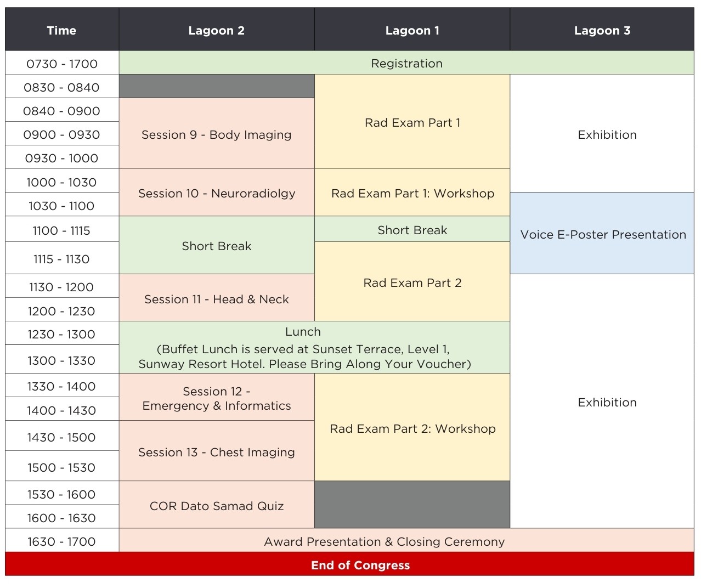Viewport: 701px width, 588px height.
Task: Click the 0730 - 1700 time cell
Action: click(x=61, y=64)
